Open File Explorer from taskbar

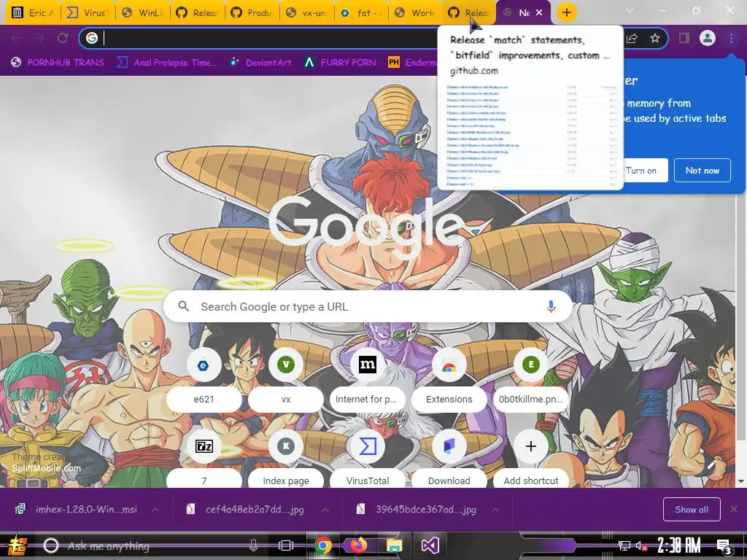[x=394, y=545]
